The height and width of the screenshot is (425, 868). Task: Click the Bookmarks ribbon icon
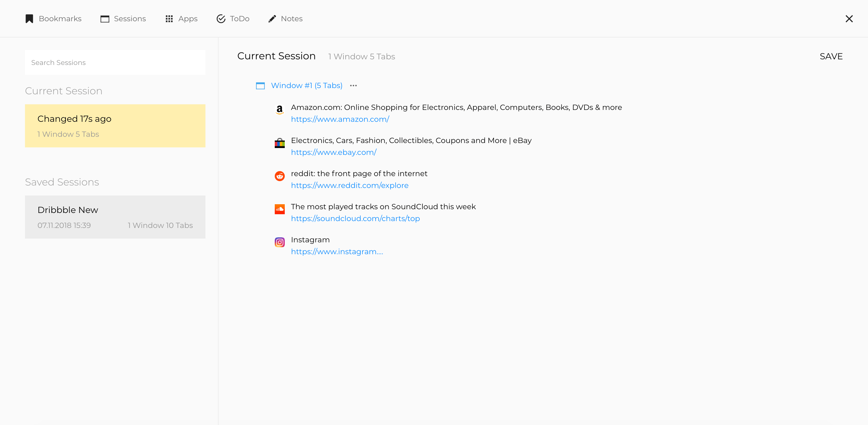click(29, 19)
